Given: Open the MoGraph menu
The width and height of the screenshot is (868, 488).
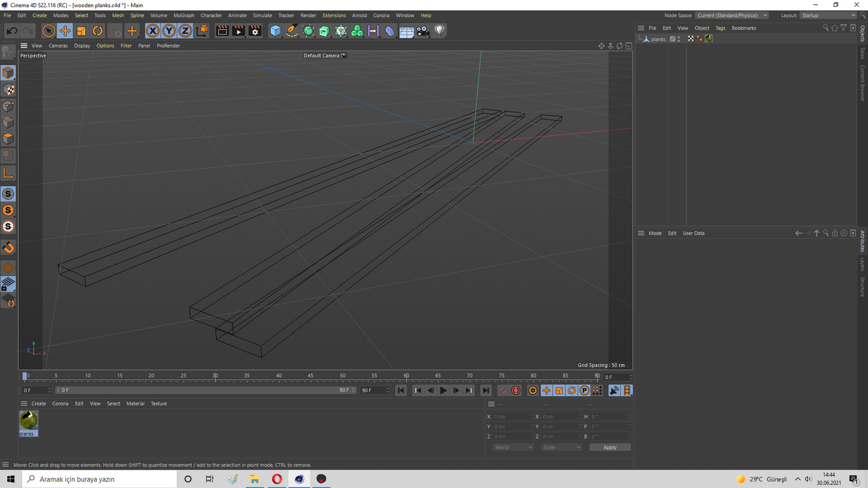Looking at the screenshot, I should coord(184,15).
